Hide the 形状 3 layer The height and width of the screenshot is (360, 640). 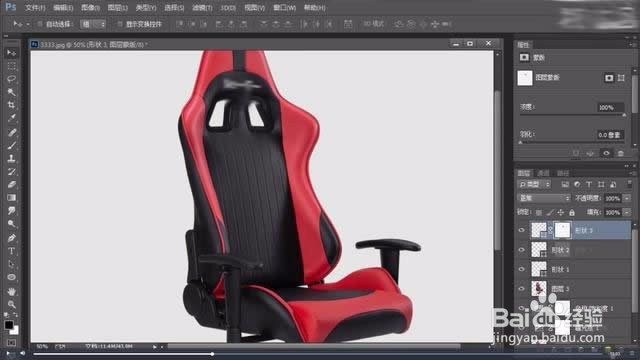(521, 230)
